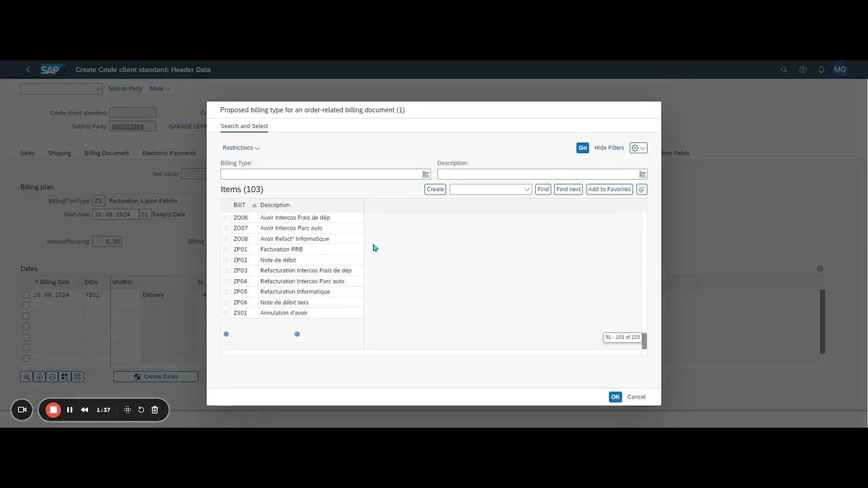Click the Sold-to Party toolbar item
The image size is (868, 488).
125,89
